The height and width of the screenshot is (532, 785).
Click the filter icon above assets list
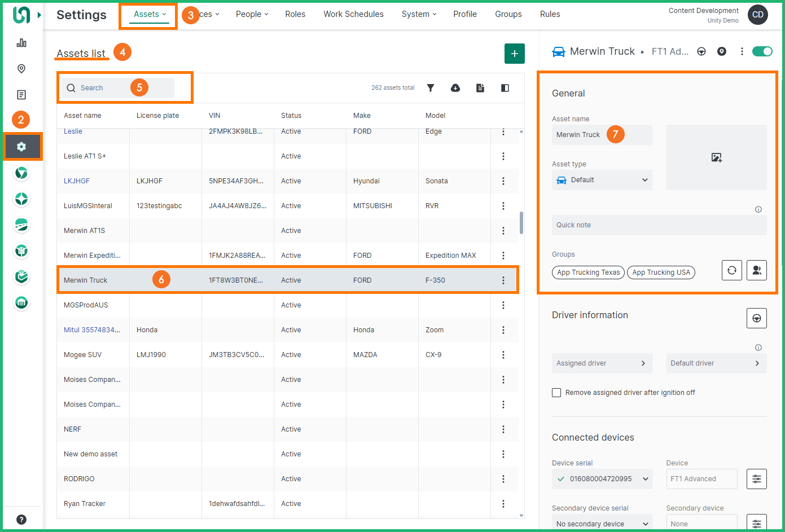click(431, 88)
